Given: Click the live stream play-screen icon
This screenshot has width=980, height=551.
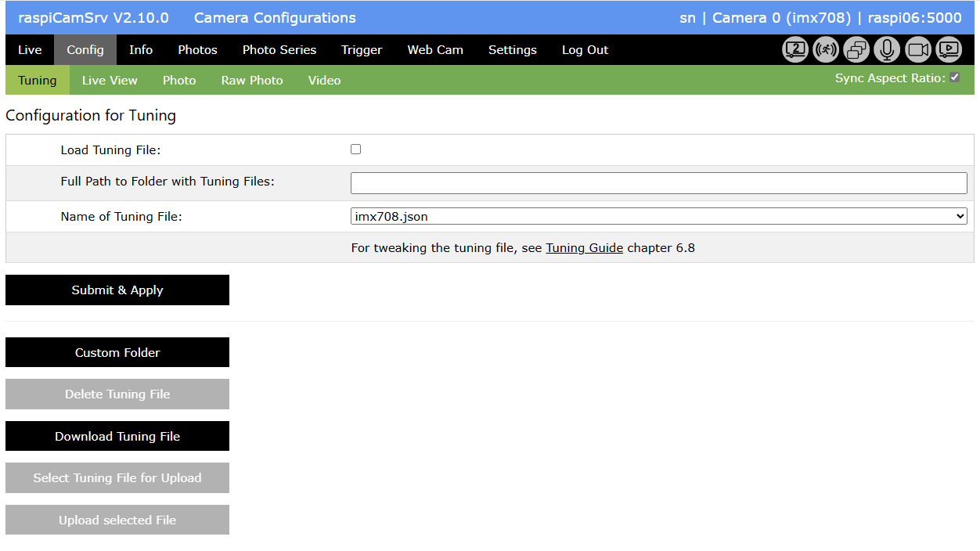Looking at the screenshot, I should [949, 50].
